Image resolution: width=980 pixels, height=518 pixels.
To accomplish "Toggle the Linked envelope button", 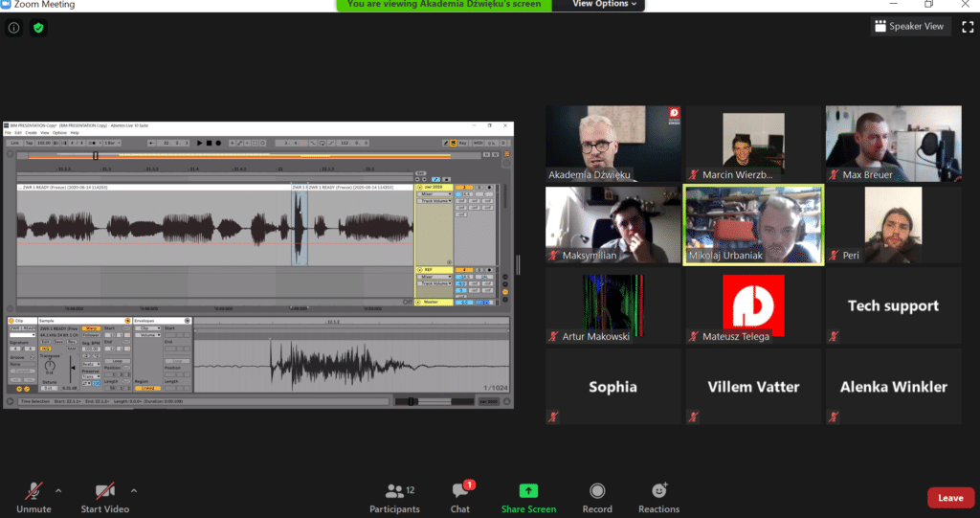I will (148, 388).
